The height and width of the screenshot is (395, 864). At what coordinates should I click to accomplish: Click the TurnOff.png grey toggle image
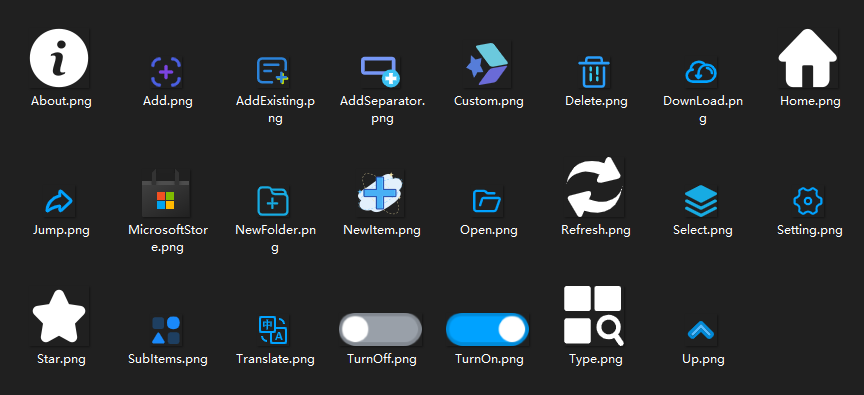pos(380,329)
